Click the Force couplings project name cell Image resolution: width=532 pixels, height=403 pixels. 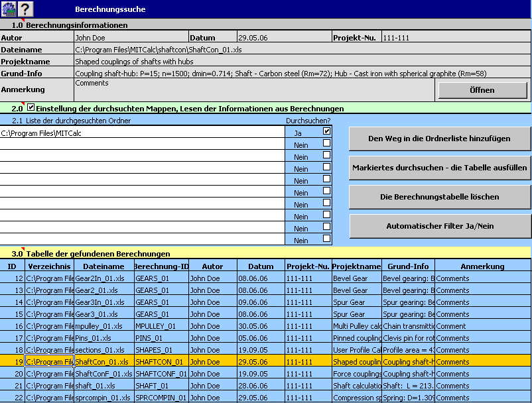click(357, 374)
